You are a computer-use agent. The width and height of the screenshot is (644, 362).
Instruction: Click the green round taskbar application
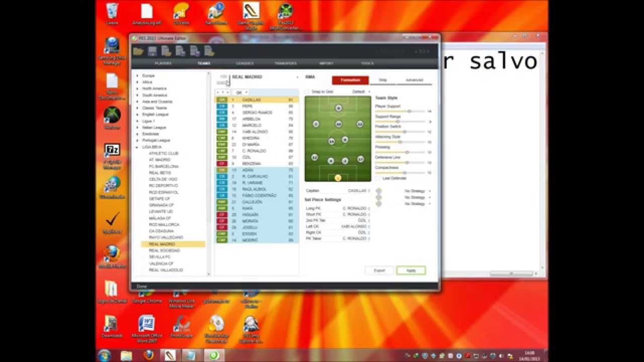(214, 356)
